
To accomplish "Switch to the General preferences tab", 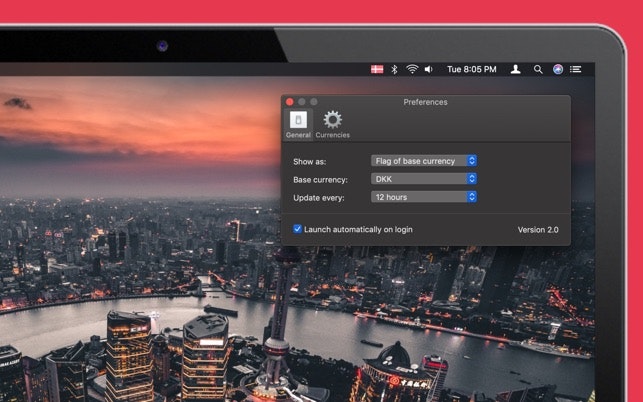I will coord(298,124).
